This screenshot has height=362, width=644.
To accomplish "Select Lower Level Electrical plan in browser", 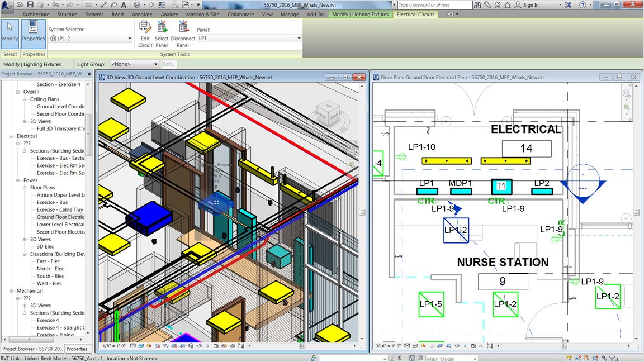I will [60, 225].
